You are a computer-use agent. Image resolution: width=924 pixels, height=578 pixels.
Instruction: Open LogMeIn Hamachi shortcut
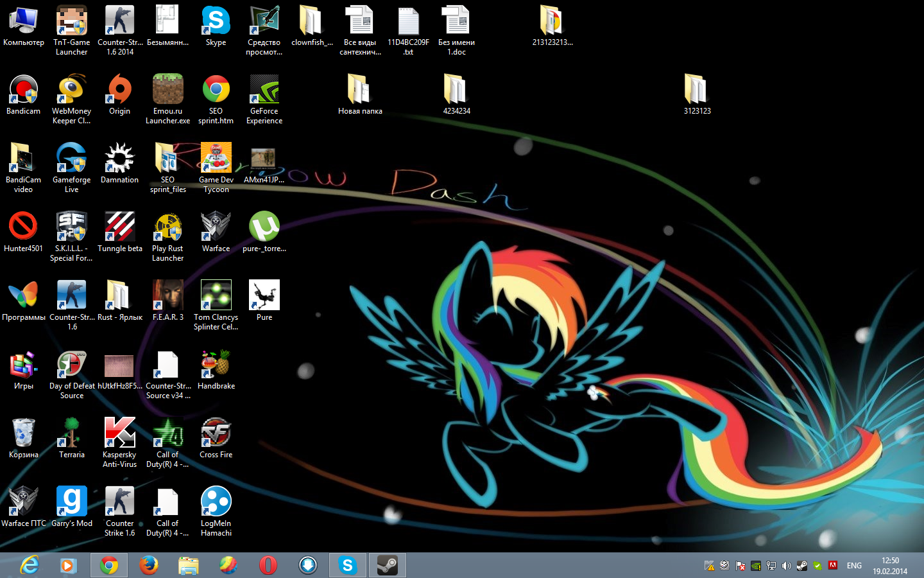216,512
